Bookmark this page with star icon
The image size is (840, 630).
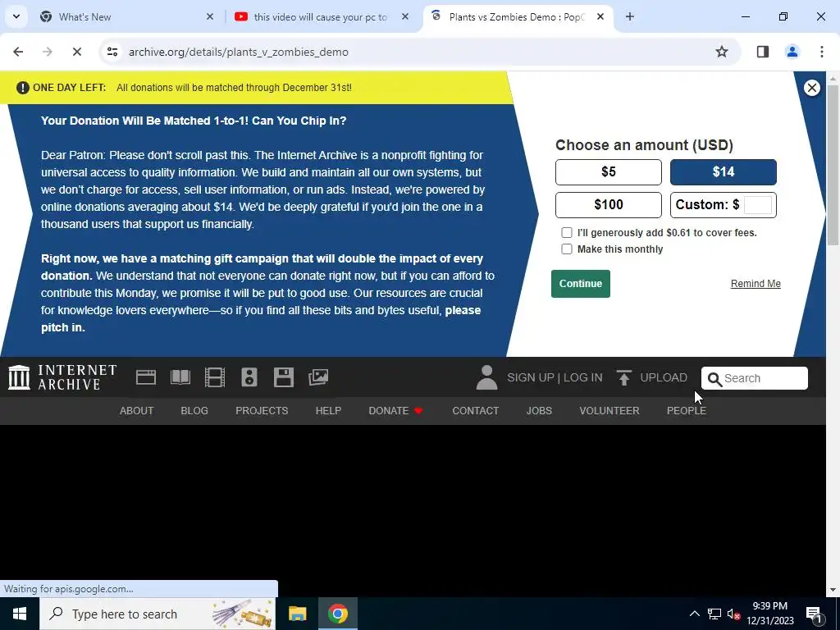[722, 52]
